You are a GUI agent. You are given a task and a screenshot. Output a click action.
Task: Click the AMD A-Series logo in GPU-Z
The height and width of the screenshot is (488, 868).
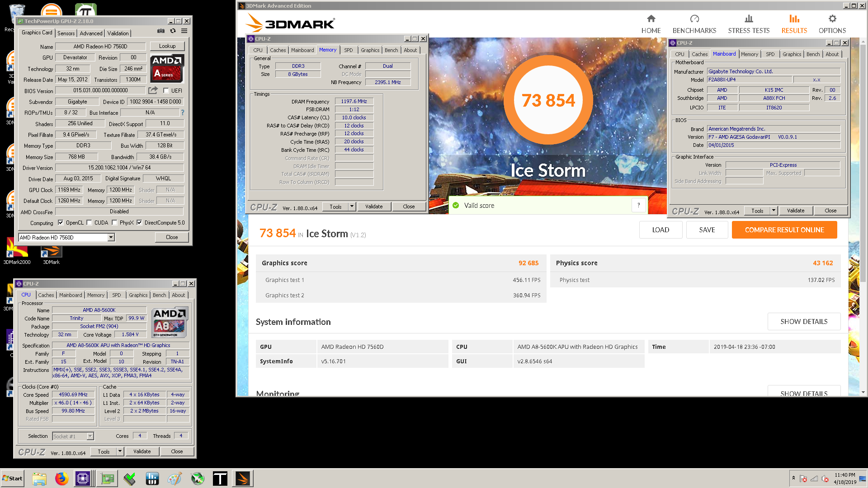(167, 69)
